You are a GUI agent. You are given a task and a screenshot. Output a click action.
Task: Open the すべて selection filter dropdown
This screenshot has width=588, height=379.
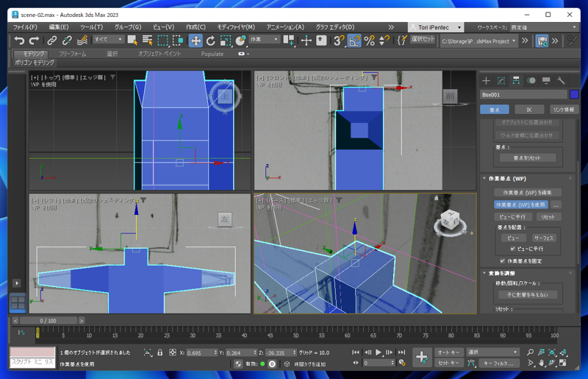[x=108, y=39]
